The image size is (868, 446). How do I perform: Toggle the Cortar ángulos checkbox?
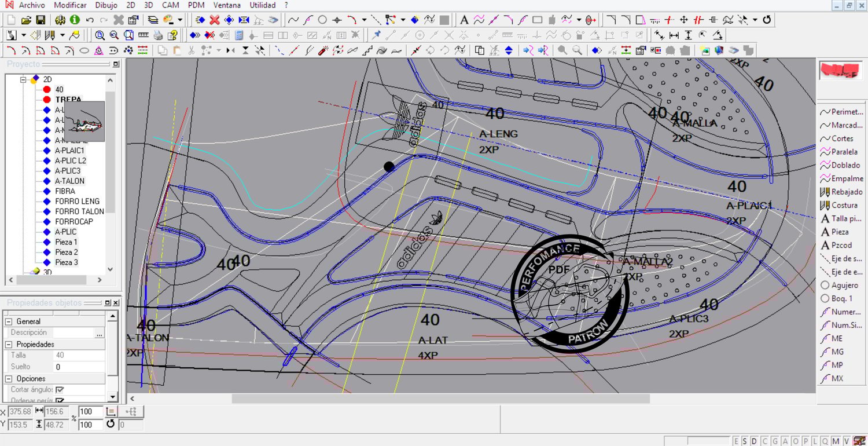click(60, 390)
